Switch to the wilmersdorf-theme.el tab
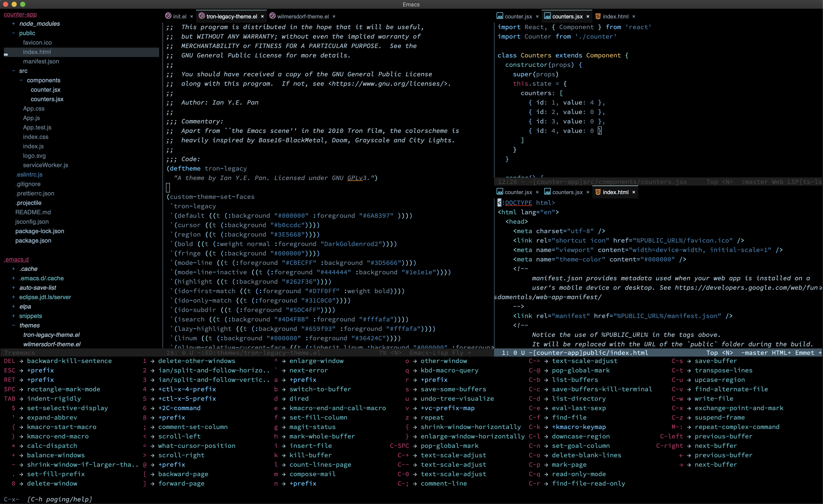Screen dimensions: 823x504 tap(303, 16)
